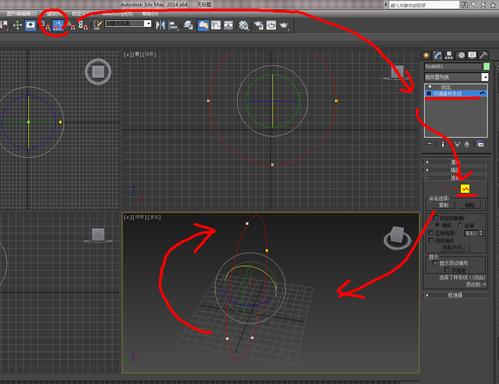This screenshot has width=499, height=384.
Task: Toggle the spinner snap button
Action: 83,25
